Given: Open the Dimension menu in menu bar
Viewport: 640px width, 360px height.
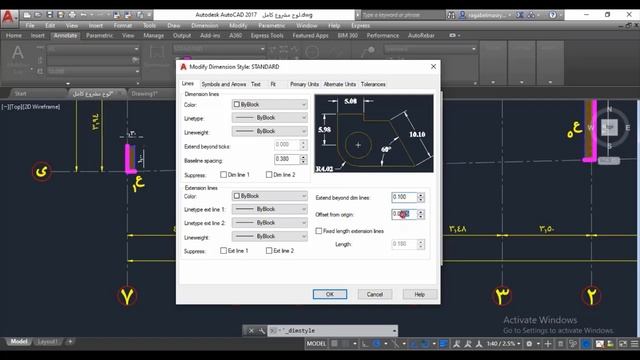Looking at the screenshot, I should coord(204,25).
